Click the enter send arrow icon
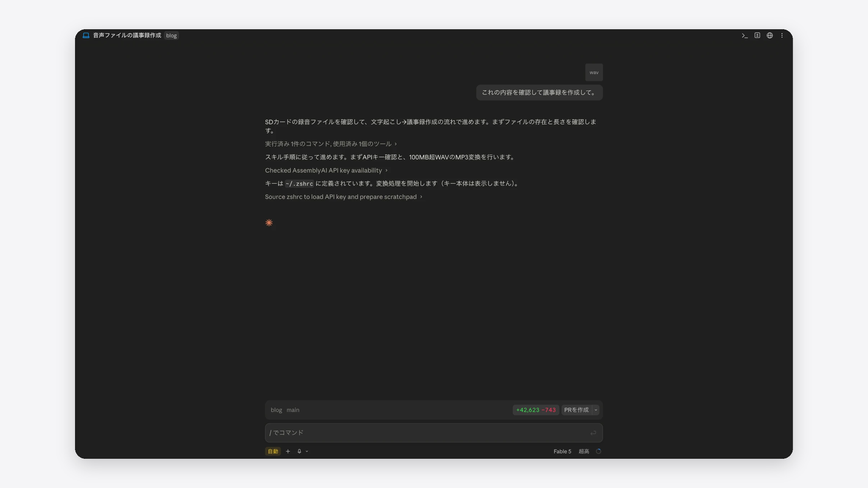868x488 pixels. coord(593,433)
